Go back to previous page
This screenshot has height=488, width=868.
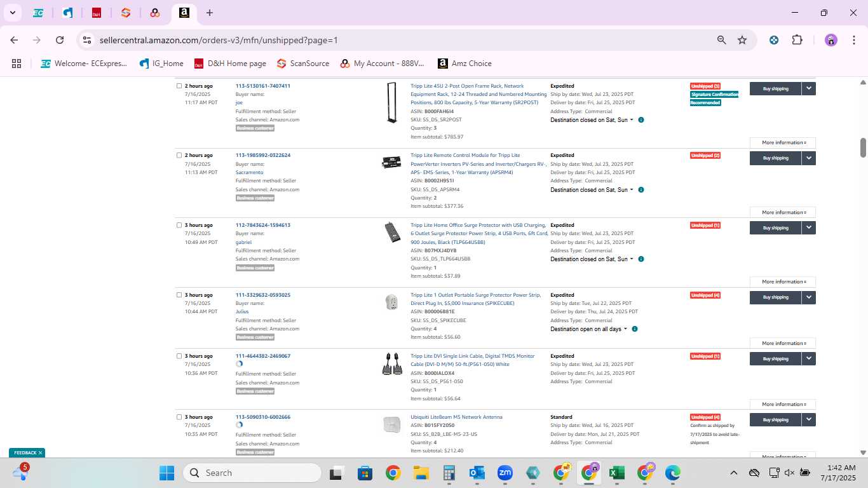[x=14, y=40]
